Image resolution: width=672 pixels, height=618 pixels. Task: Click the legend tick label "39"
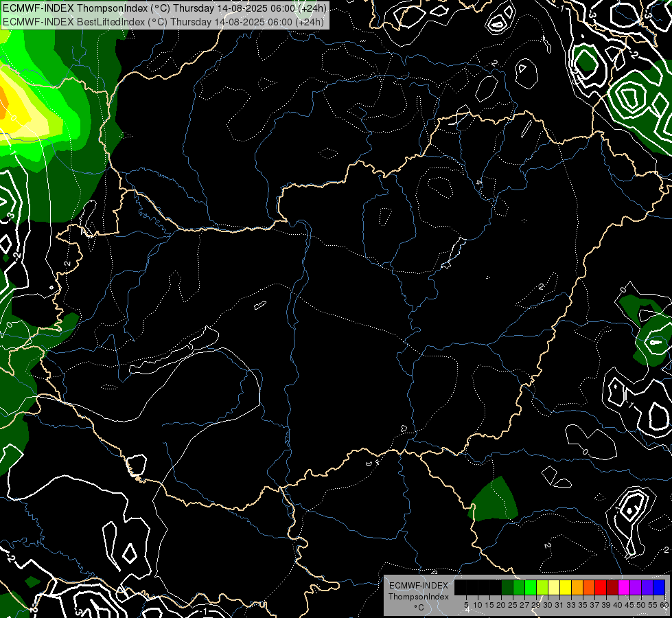606,605
